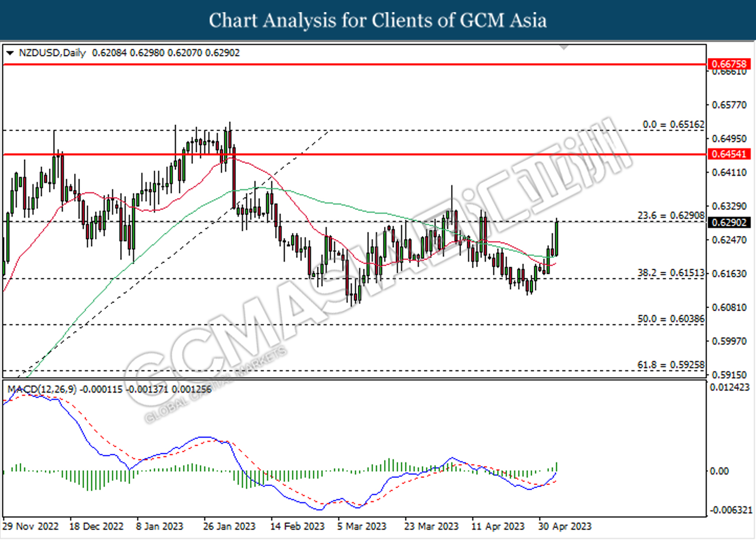Click the price axis value 0.64950
756x540 pixels.
(729, 138)
